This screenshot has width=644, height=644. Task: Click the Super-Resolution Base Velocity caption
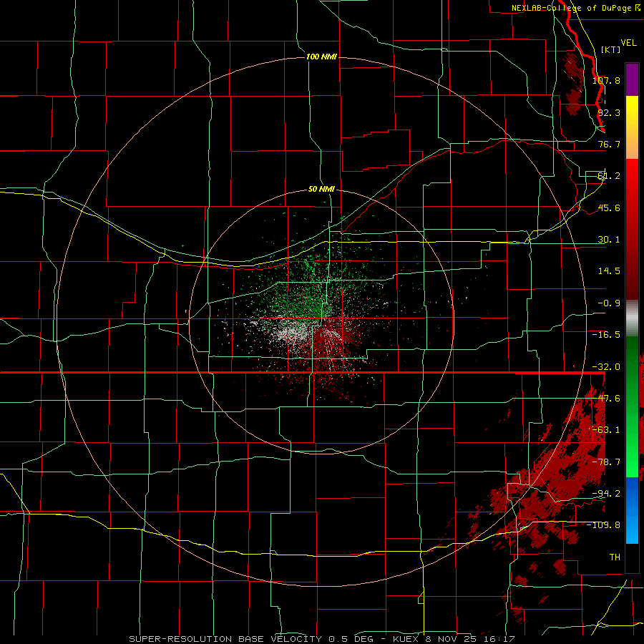321,639
